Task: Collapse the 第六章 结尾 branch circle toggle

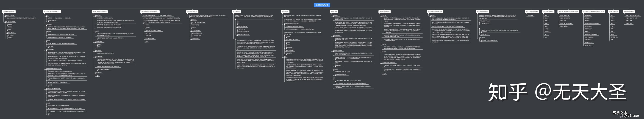Action: 282,14
